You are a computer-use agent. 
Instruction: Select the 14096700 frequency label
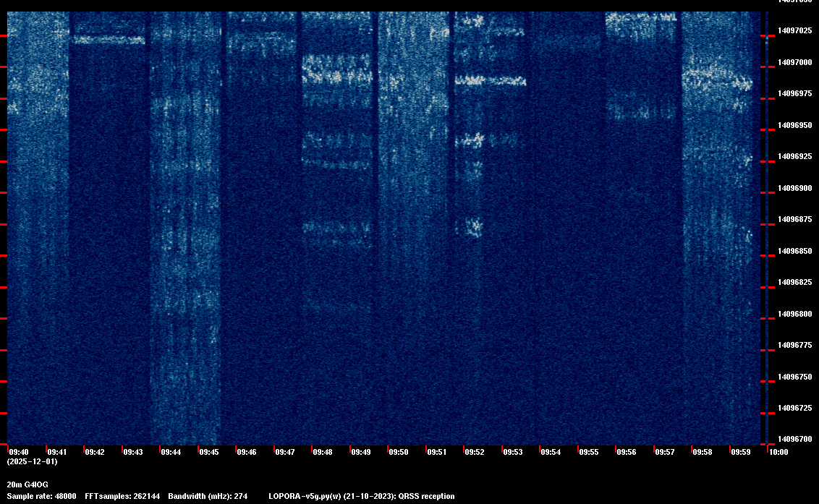point(795,439)
